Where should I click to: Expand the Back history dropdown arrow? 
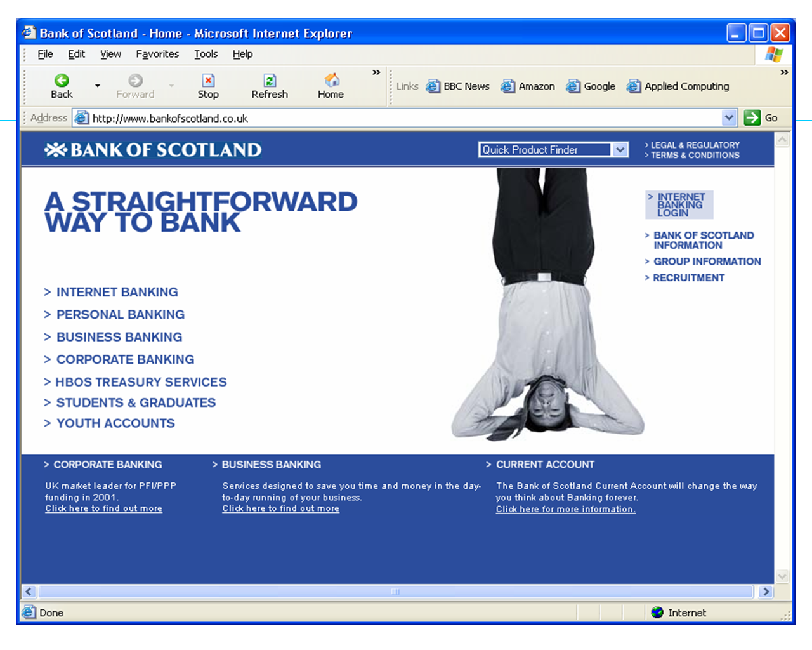tap(98, 86)
